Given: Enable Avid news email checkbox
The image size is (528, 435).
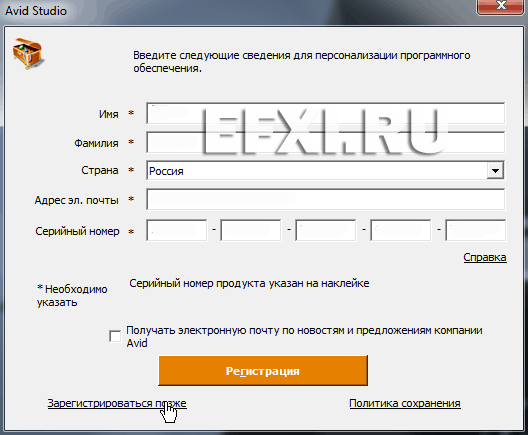Looking at the screenshot, I should 115,336.
